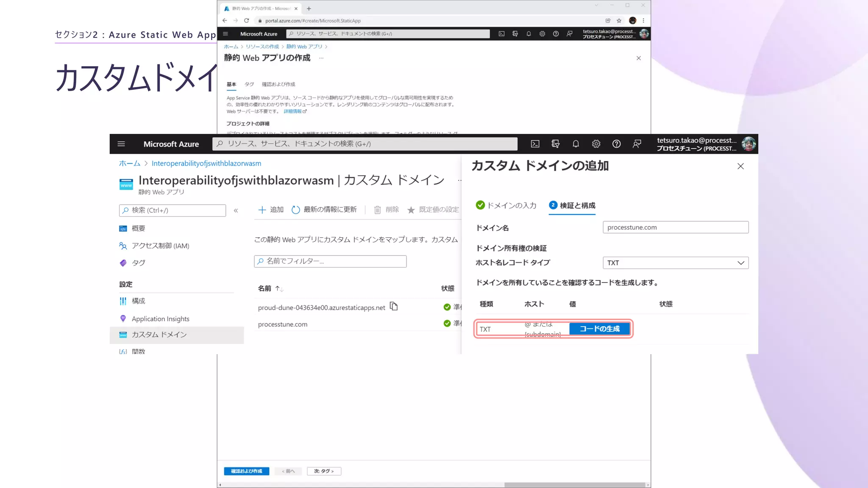This screenshot has height=488, width=868.
Task: Open Application Insights in sidebar
Action: point(160,319)
